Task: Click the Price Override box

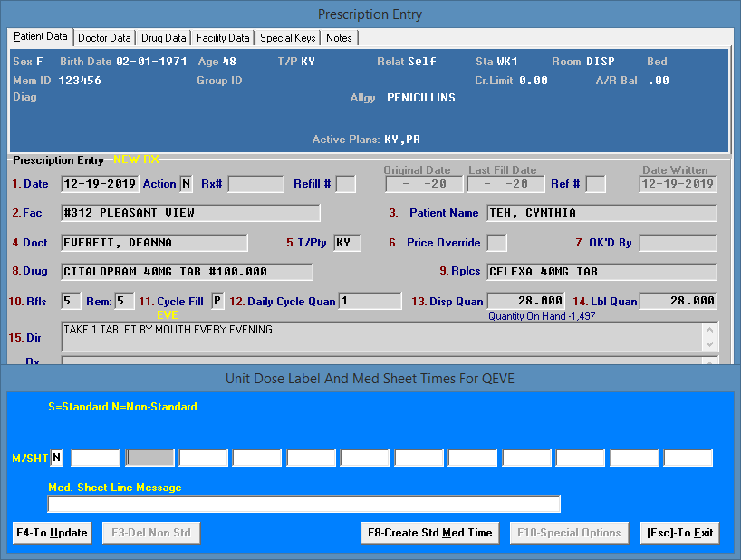Action: coord(497,243)
